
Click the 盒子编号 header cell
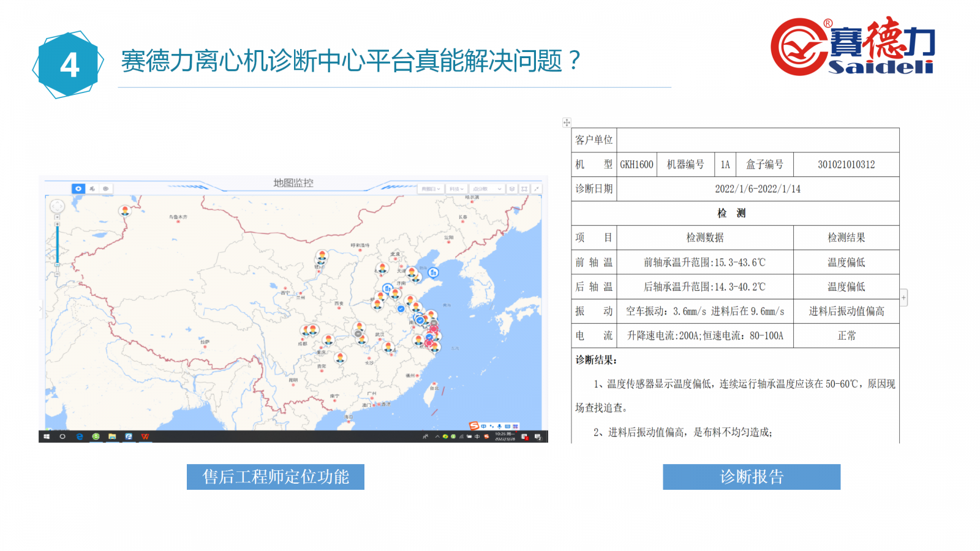pos(764,164)
